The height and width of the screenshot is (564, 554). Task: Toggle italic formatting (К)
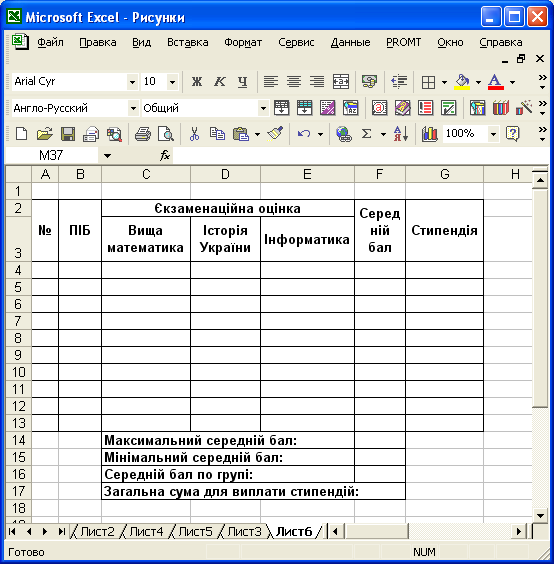point(219,82)
